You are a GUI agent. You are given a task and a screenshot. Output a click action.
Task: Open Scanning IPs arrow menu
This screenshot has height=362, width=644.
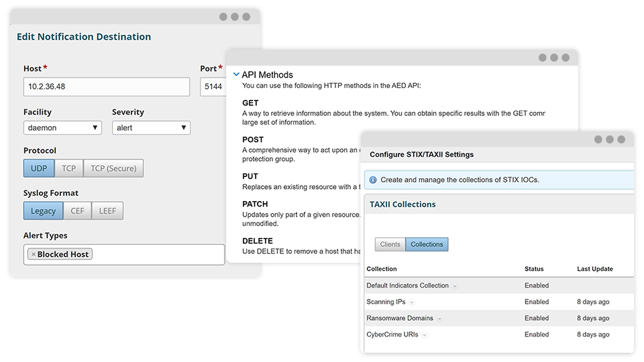click(x=412, y=302)
